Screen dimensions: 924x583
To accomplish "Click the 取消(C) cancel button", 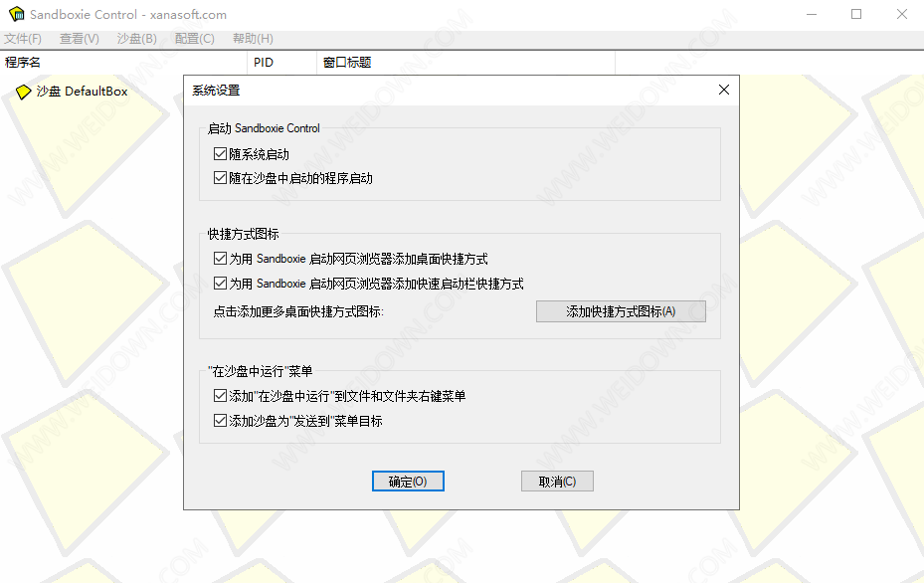I will (557, 481).
